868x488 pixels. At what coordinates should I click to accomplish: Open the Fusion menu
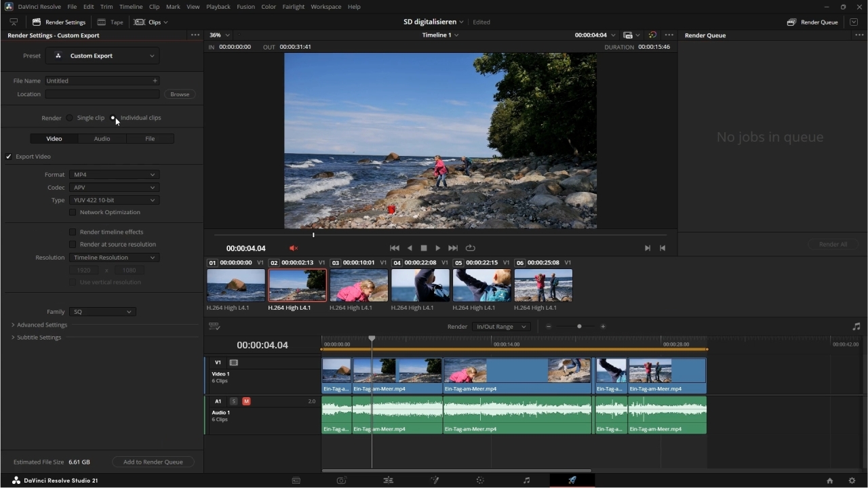point(245,7)
